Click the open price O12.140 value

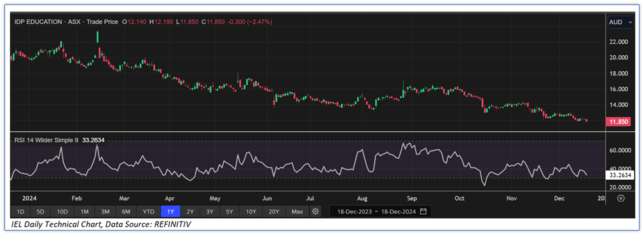pyautogui.click(x=134, y=22)
